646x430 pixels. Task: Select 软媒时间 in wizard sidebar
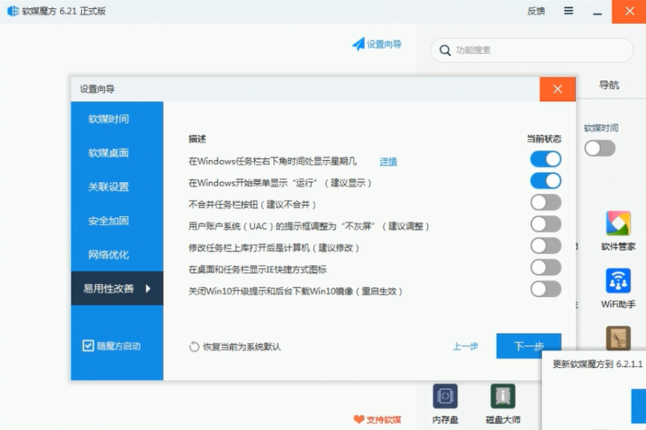[x=117, y=119]
